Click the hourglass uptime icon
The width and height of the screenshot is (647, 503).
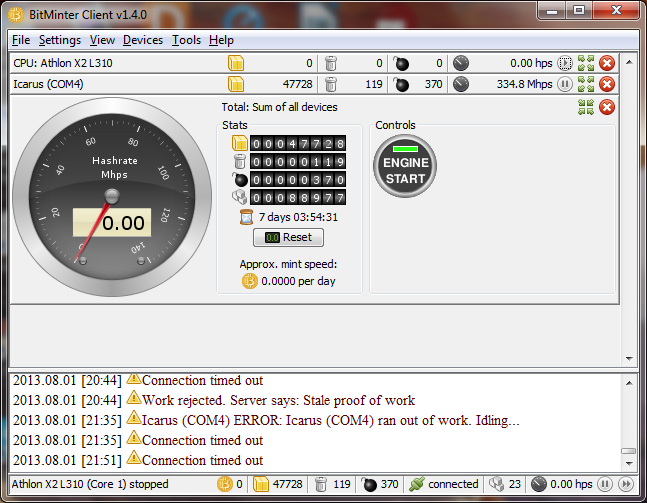coord(246,217)
